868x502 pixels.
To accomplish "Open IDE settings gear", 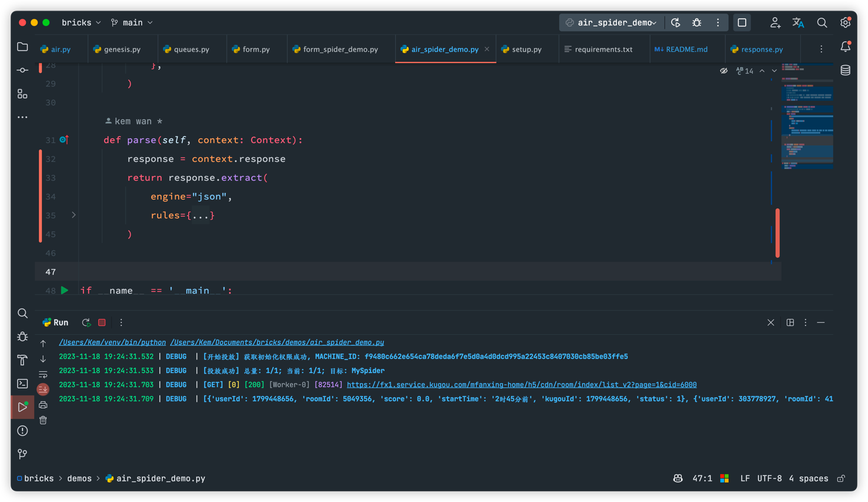I will point(845,22).
